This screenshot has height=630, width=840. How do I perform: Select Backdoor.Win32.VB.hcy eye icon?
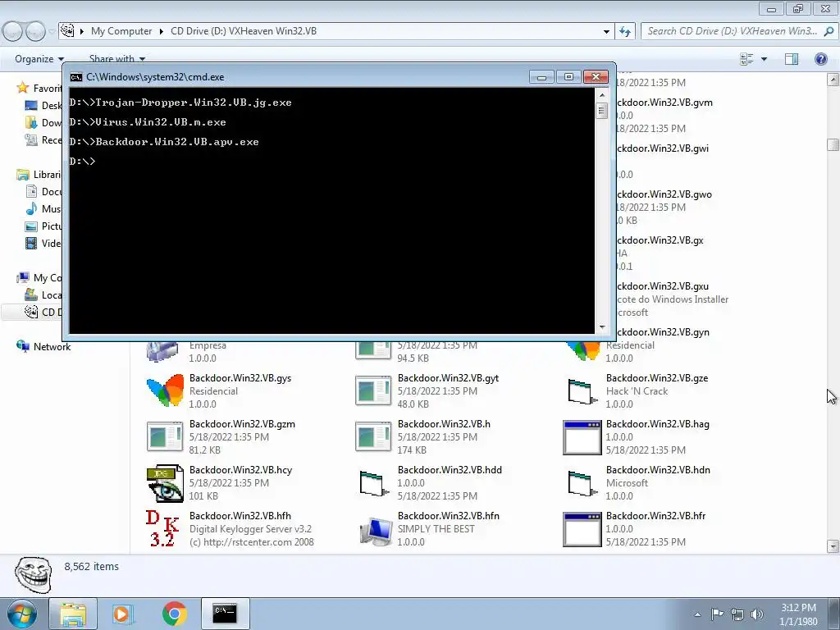pyautogui.click(x=165, y=483)
